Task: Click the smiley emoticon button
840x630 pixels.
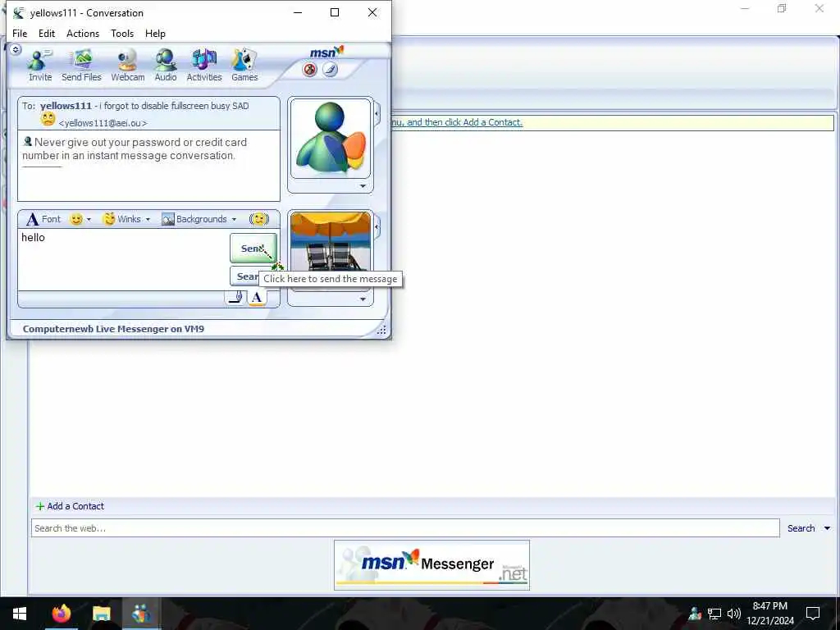Action: tap(76, 219)
